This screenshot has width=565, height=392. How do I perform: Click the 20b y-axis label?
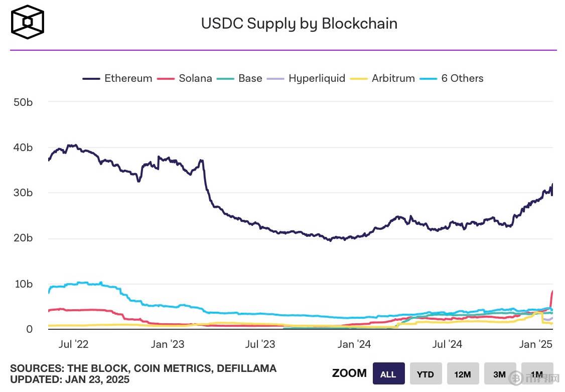coord(23,238)
